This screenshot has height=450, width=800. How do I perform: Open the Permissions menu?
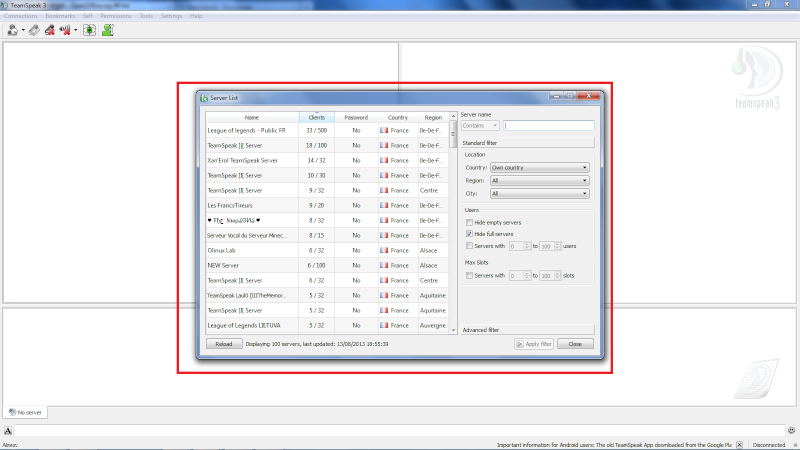click(116, 16)
